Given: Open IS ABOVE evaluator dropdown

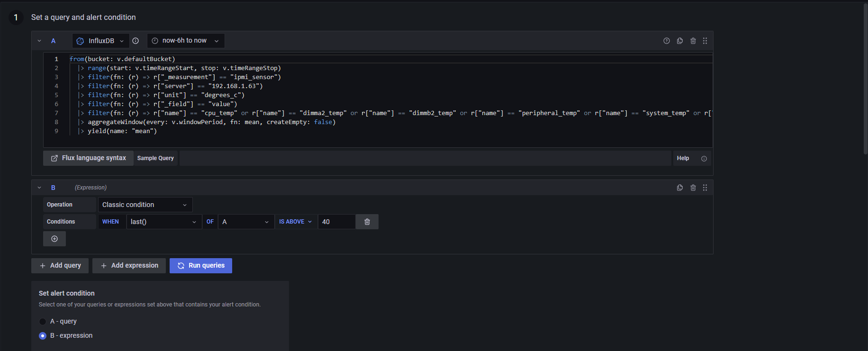Looking at the screenshot, I should [295, 222].
